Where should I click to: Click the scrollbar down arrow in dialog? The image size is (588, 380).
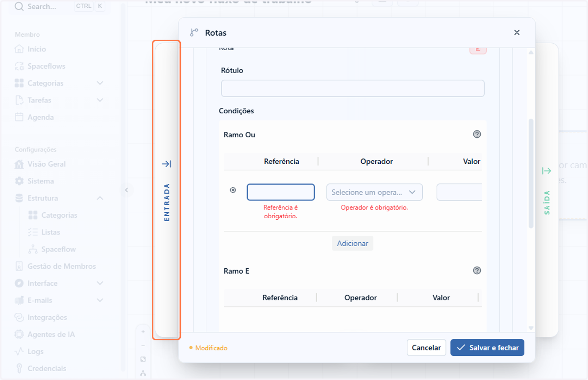531,328
